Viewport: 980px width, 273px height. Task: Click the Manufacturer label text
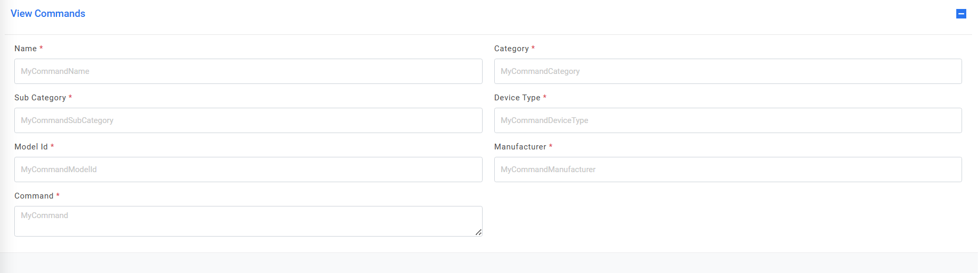click(x=520, y=147)
